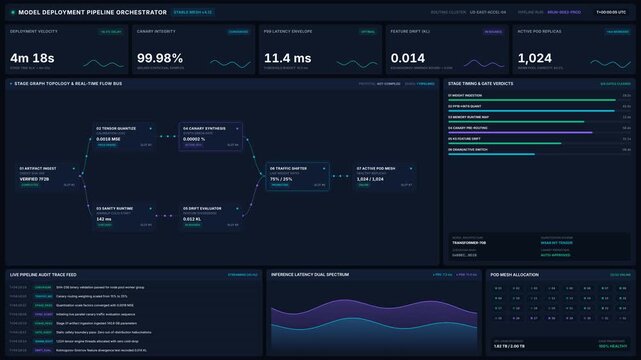Click the purple pipeline run ID in header
Viewport: 641px width, 360px height.
[564, 12]
